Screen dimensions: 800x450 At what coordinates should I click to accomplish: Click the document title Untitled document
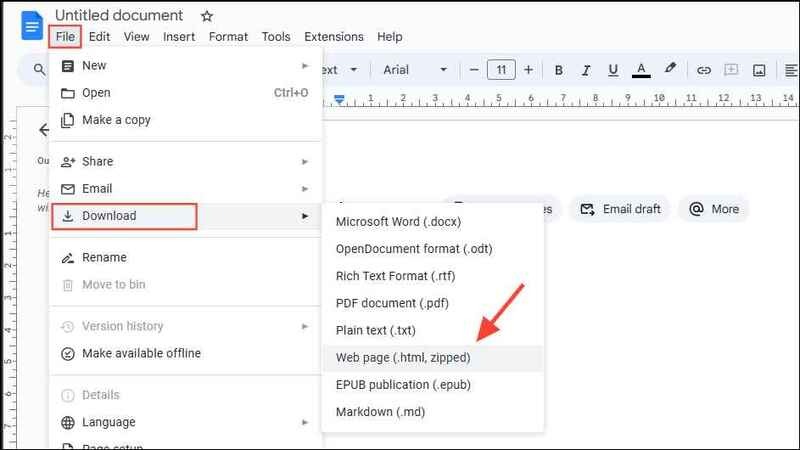(119, 15)
